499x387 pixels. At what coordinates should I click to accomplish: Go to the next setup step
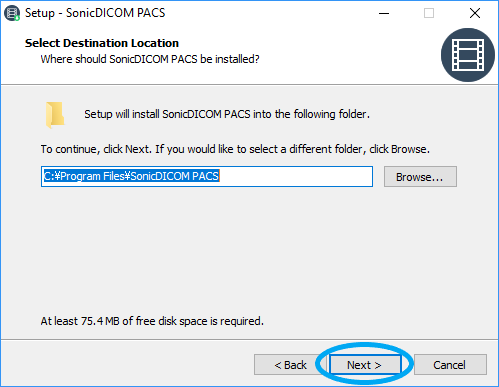point(364,365)
